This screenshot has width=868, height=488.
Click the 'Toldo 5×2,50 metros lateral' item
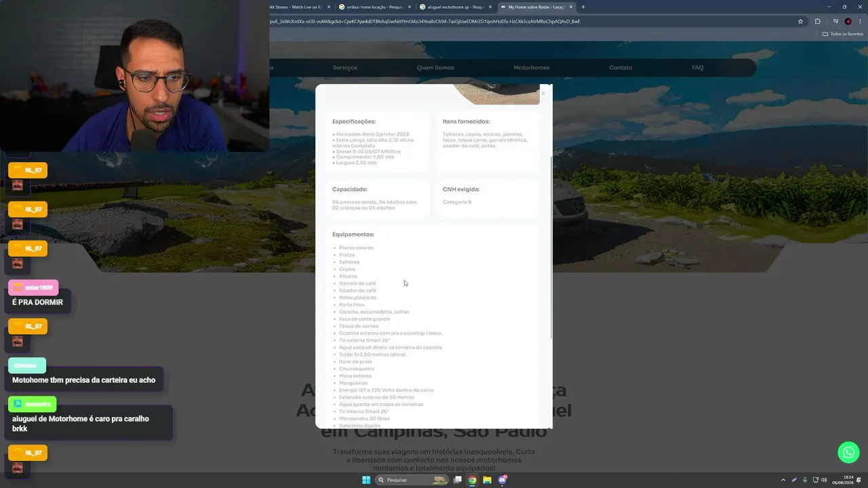click(373, 354)
